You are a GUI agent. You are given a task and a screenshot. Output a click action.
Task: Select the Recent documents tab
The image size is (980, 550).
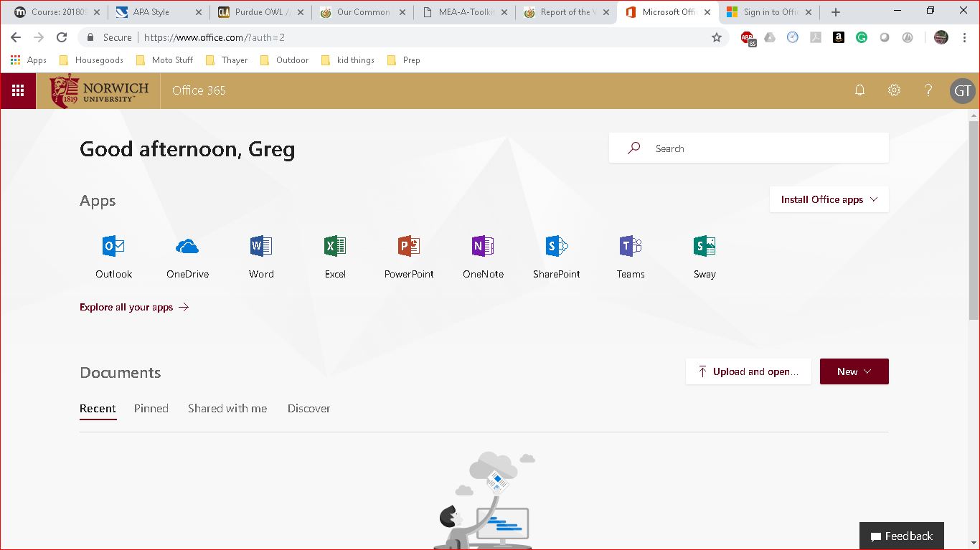(98, 409)
